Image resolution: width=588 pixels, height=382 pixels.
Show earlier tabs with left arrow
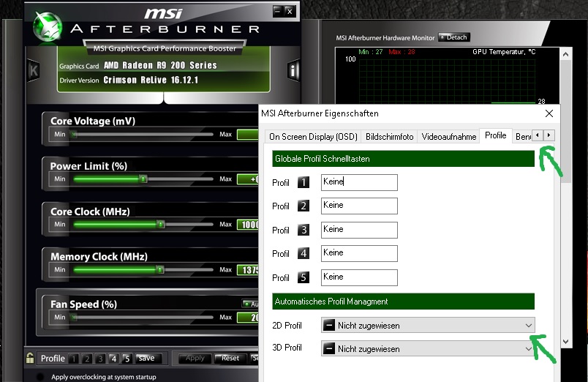coord(538,135)
